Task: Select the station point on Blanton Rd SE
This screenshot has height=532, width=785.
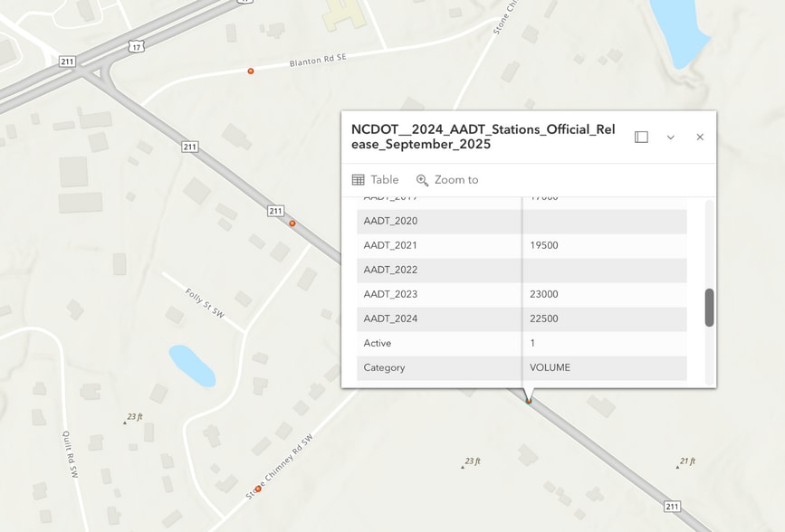Action: tap(250, 71)
